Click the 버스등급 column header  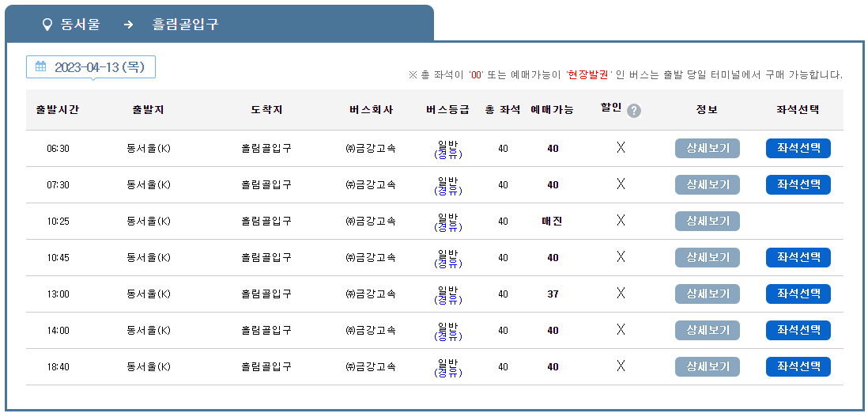(x=448, y=110)
